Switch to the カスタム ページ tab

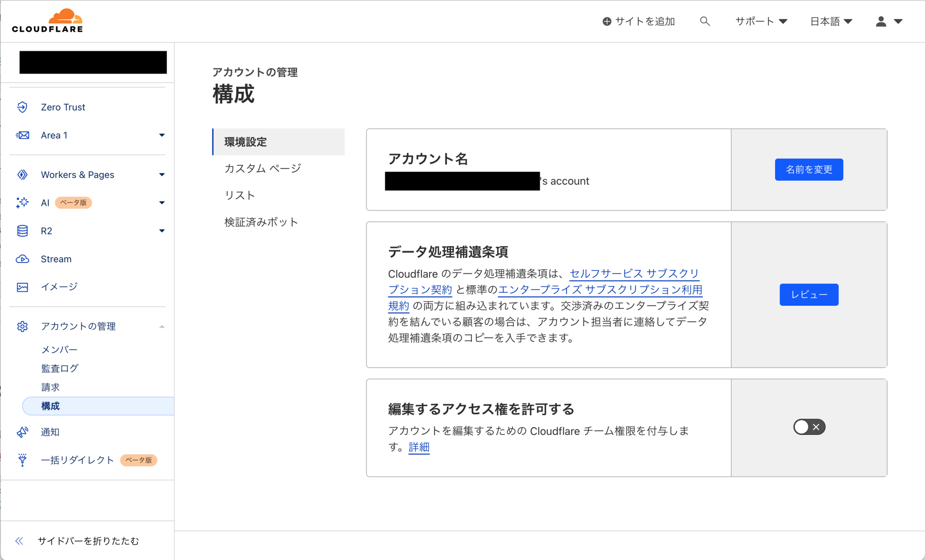(262, 168)
